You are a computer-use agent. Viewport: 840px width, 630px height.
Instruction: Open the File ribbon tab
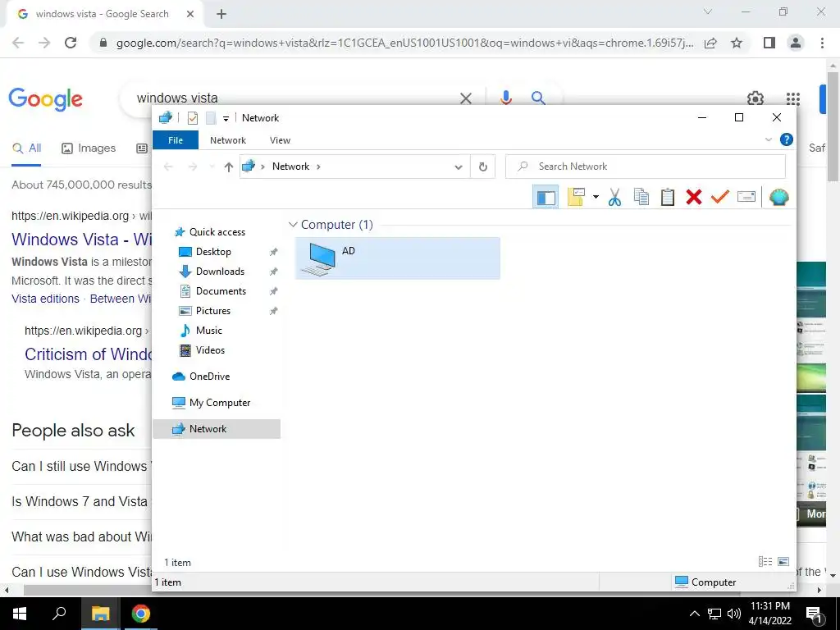point(176,140)
